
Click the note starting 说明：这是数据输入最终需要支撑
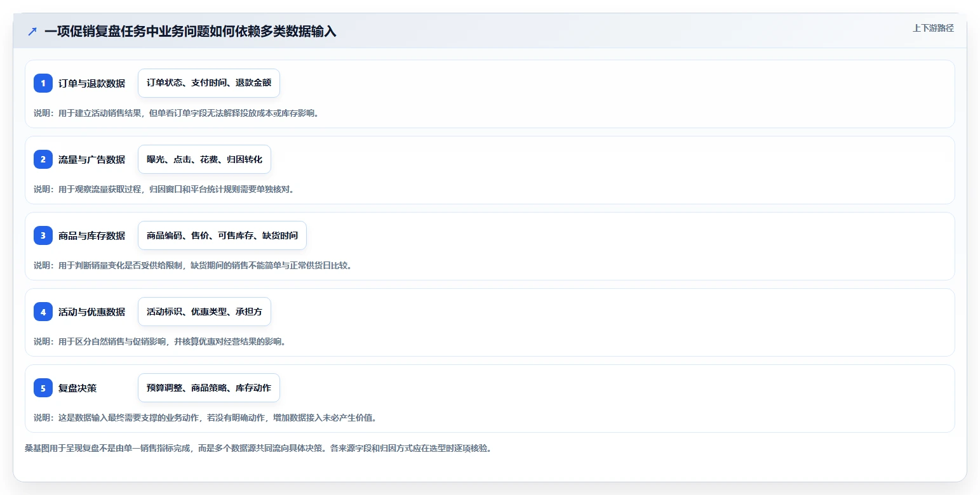coord(205,418)
